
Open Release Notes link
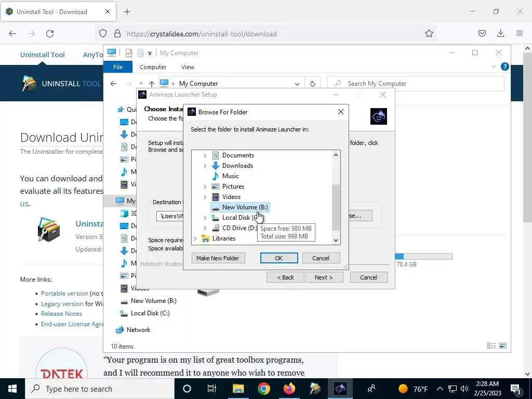[61, 314]
